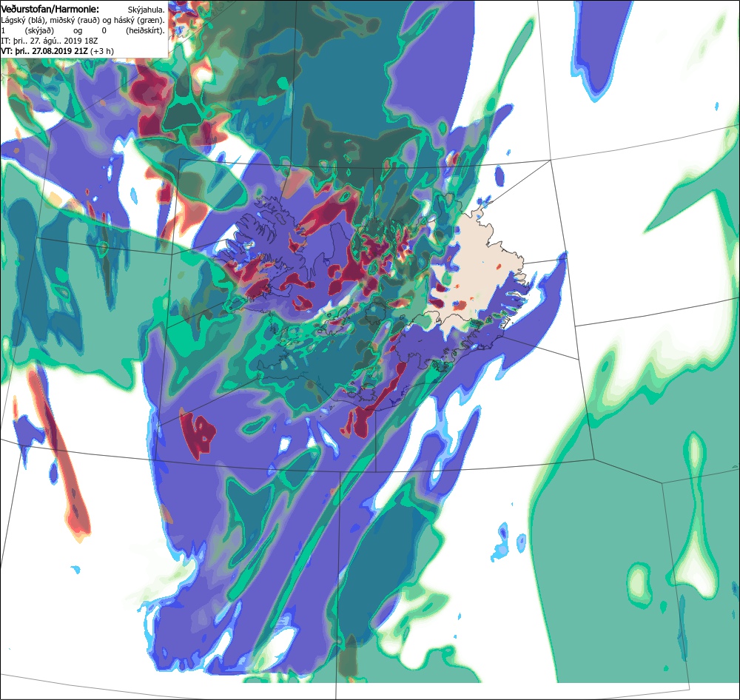Image resolution: width=740 pixels, height=700 pixels.
Task: Click the 'Skýjahula.' label in legend
Action: 147,10
